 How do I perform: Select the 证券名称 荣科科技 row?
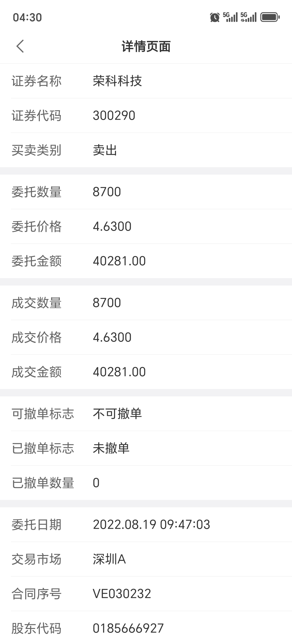(146, 81)
